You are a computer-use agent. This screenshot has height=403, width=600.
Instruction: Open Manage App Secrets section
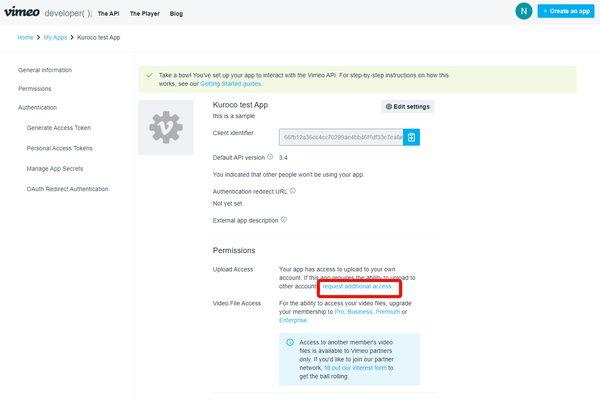(x=55, y=168)
